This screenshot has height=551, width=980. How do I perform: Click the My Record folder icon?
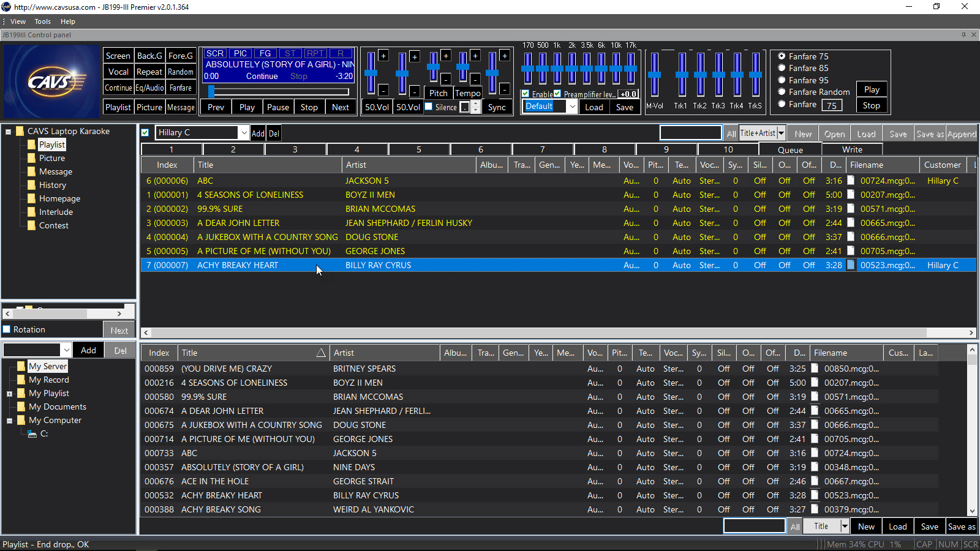pyautogui.click(x=21, y=380)
